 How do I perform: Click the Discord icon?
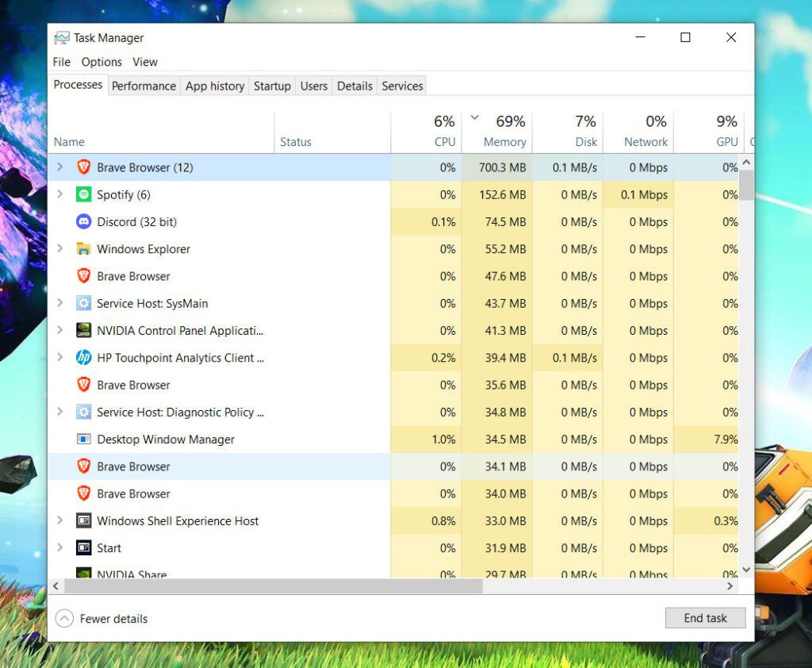click(x=83, y=222)
